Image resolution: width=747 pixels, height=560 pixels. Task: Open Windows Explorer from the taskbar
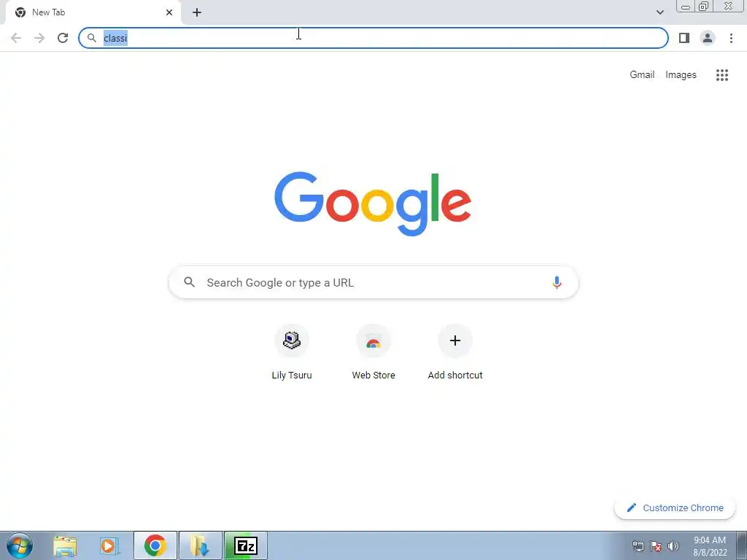65,545
